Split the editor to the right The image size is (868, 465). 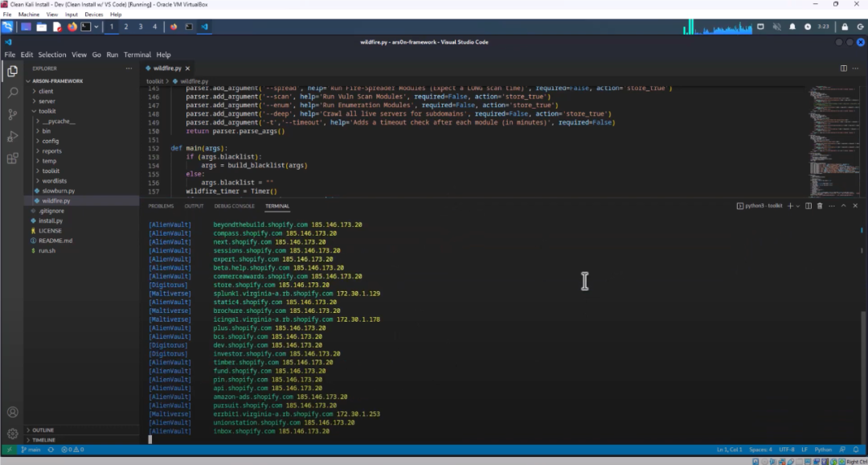844,68
